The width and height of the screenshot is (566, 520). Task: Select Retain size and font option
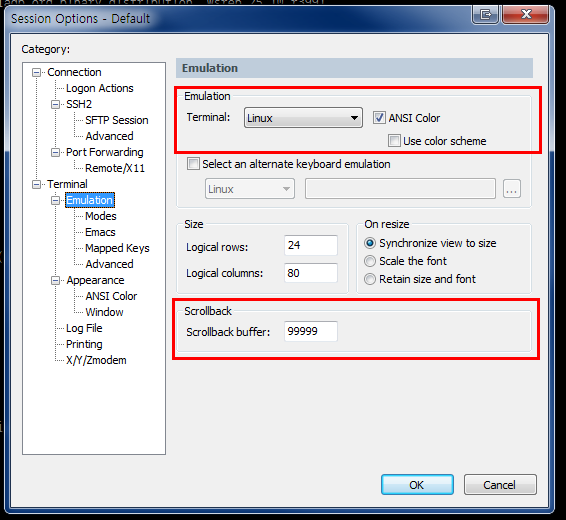[x=370, y=279]
